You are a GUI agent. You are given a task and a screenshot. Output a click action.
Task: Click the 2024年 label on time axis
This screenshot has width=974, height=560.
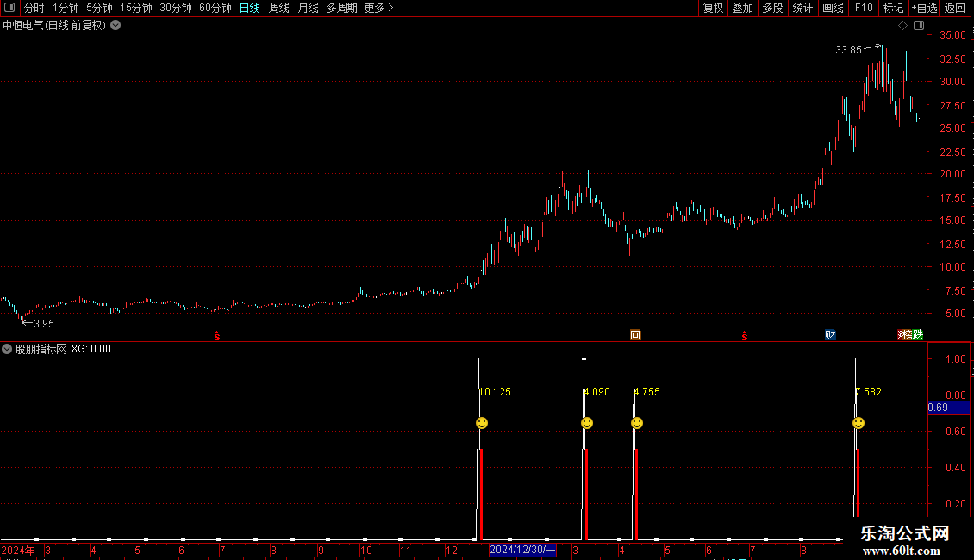[18, 550]
